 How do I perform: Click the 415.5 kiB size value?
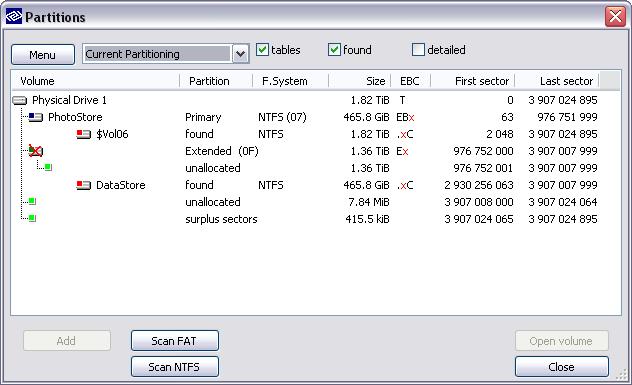coord(367,219)
